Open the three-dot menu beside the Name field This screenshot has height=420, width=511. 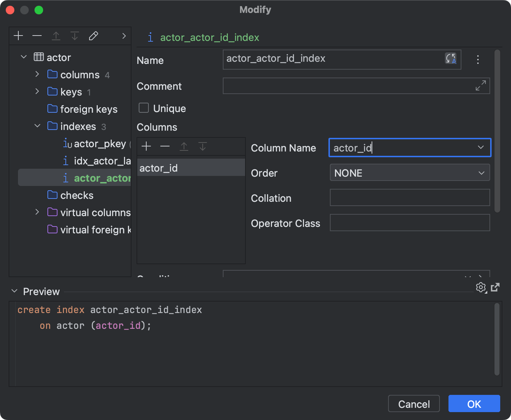coord(478,60)
